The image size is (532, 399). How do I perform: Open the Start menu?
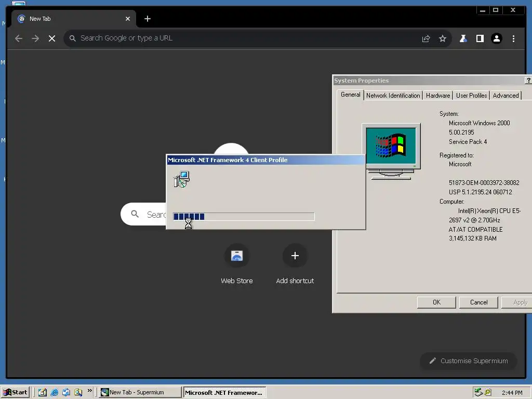click(15, 392)
